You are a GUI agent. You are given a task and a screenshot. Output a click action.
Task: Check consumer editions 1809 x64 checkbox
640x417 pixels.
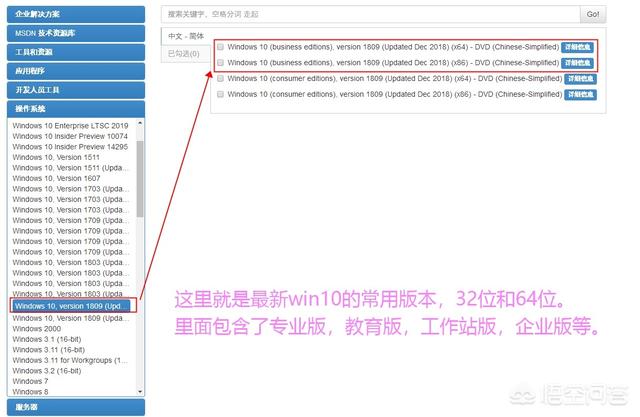tap(220, 78)
